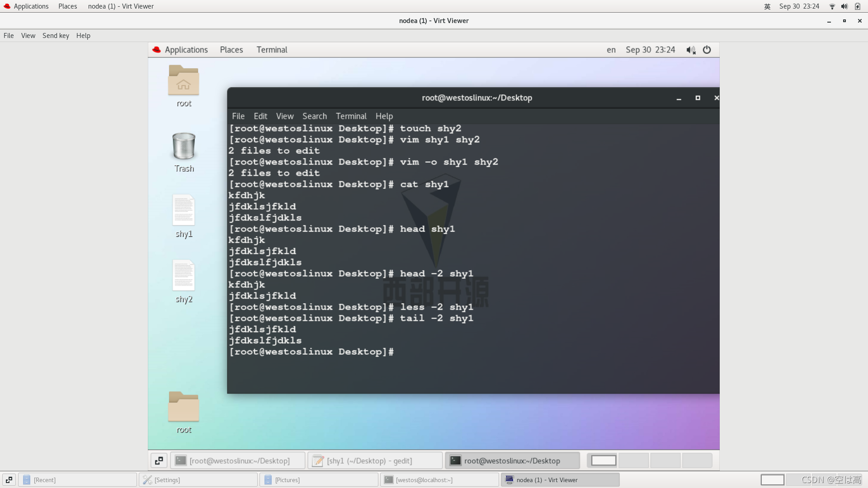Click guest clock Sep 30 23:24
Image resolution: width=868 pixels, height=488 pixels.
click(x=650, y=50)
